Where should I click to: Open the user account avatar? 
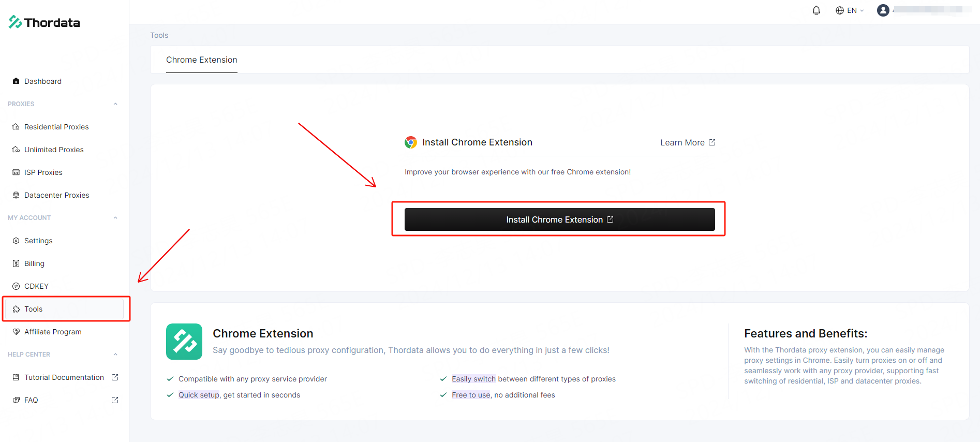[883, 10]
